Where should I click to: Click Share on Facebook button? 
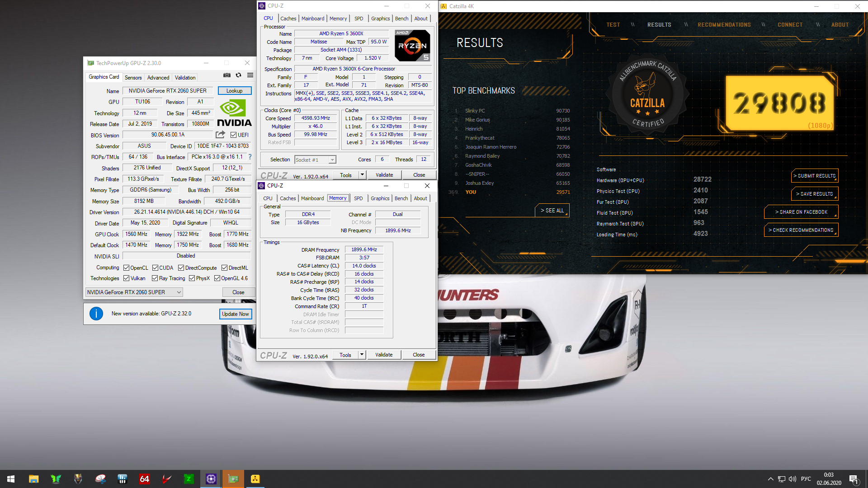tap(802, 212)
